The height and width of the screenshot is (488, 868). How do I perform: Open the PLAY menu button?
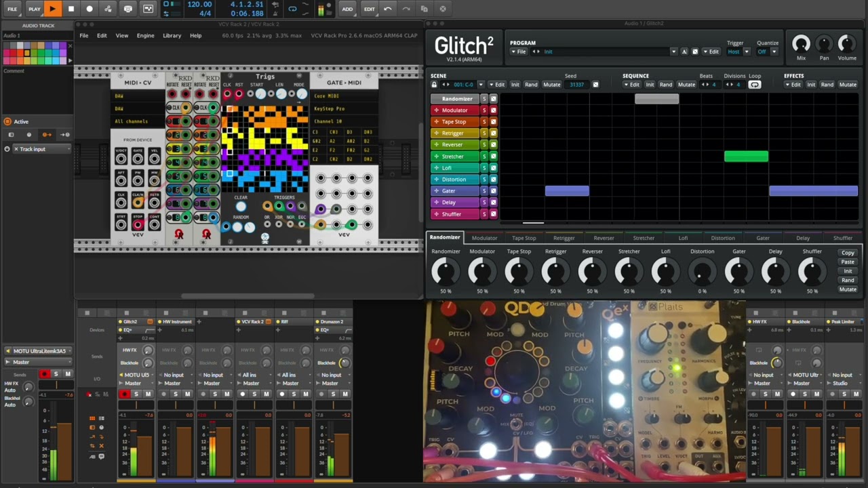tap(34, 9)
